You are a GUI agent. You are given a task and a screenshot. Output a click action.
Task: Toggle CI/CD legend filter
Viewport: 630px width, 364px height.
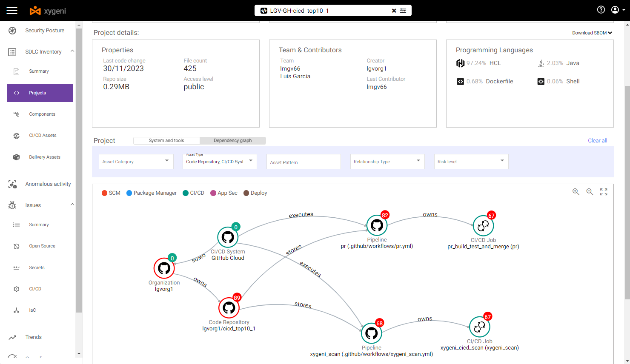(x=193, y=193)
